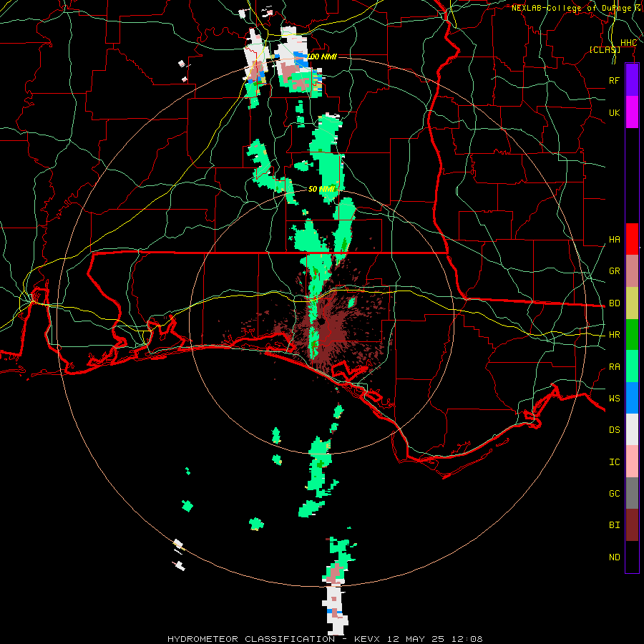
Task: Click the BI brown legend swatch
Action: click(632, 525)
